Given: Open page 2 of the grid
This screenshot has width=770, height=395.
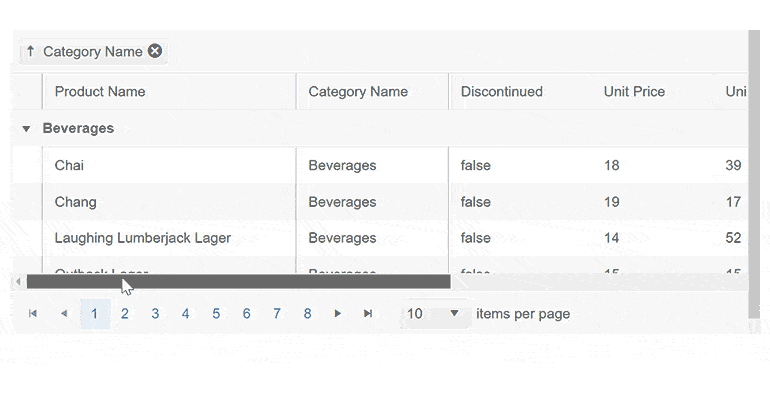Looking at the screenshot, I should click(x=125, y=313).
